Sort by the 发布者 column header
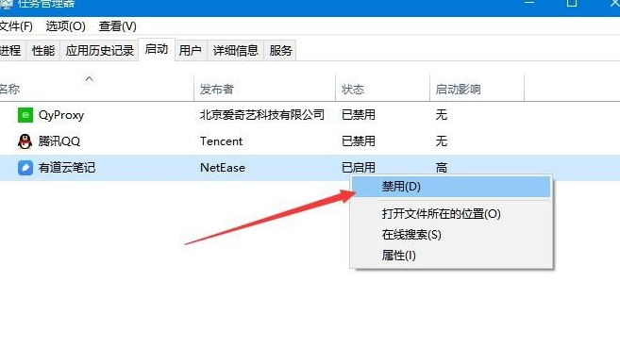This screenshot has height=364, width=620. click(217, 90)
